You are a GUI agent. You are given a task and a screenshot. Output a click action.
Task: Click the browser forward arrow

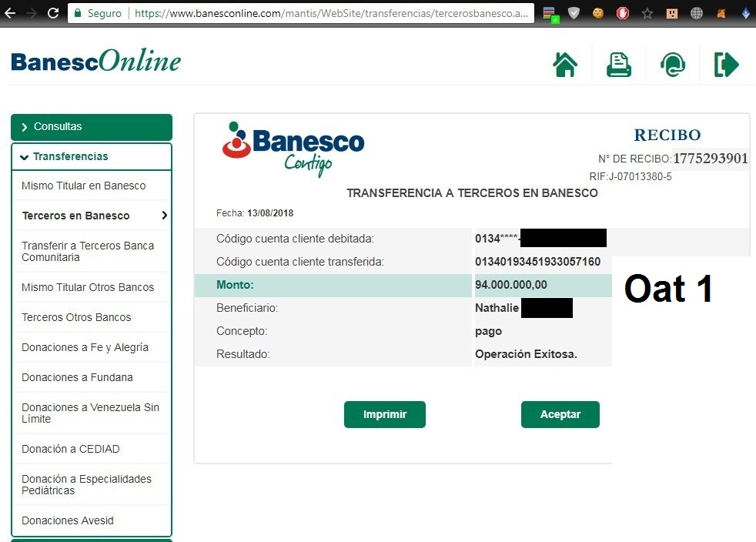pyautogui.click(x=32, y=13)
